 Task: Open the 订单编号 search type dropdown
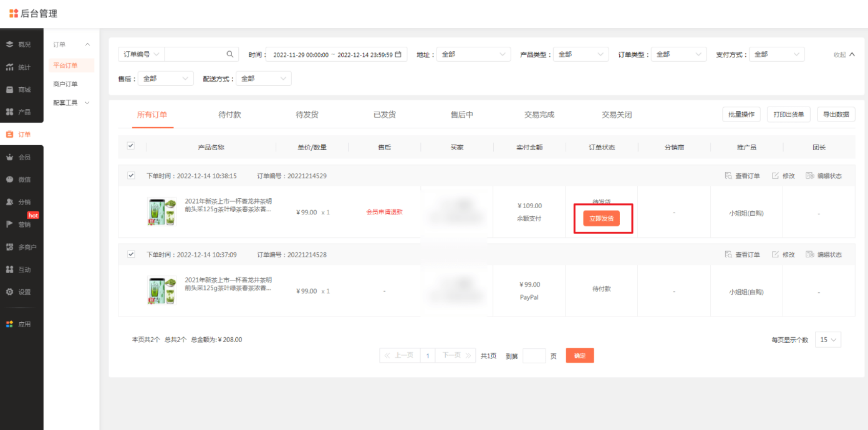tap(142, 54)
